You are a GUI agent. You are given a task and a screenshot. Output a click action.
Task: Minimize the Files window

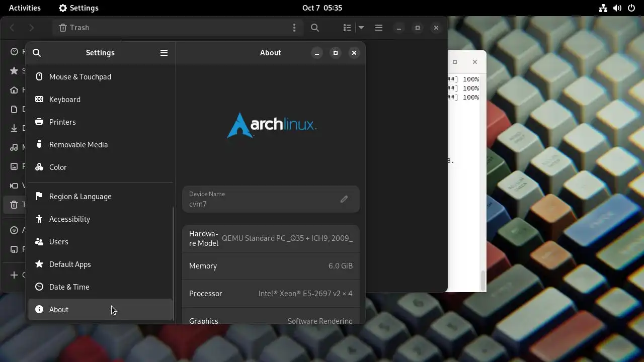pyautogui.click(x=399, y=28)
